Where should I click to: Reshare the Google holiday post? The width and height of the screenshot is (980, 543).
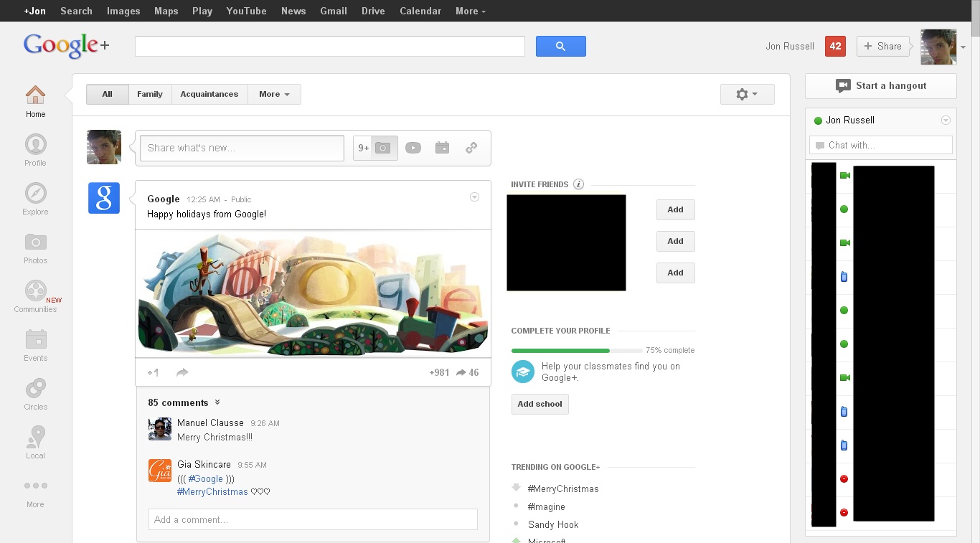click(182, 372)
